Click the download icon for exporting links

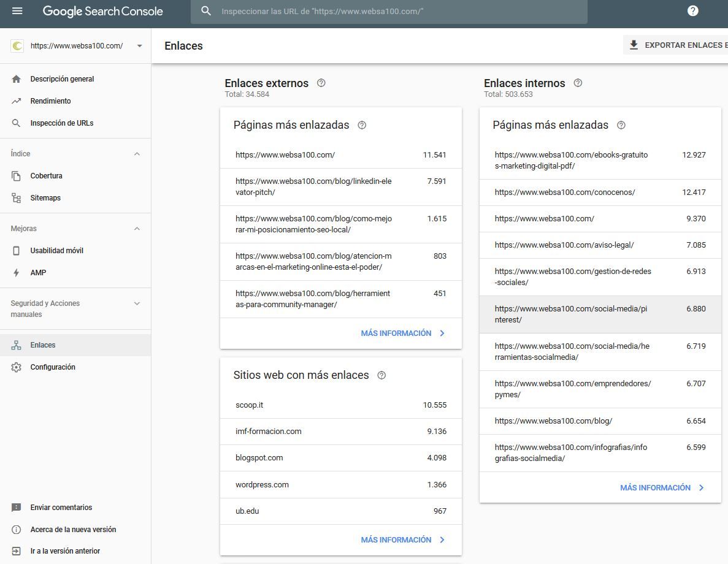634,45
